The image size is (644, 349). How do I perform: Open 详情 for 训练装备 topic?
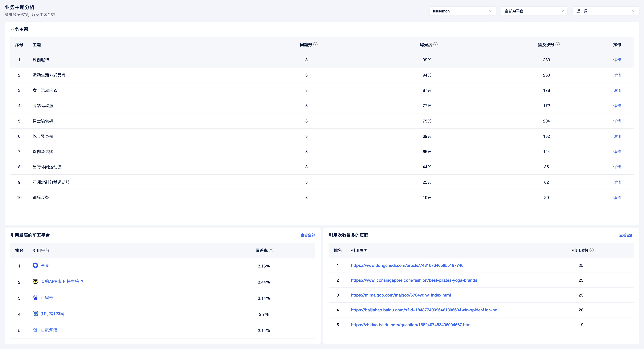[x=617, y=198]
